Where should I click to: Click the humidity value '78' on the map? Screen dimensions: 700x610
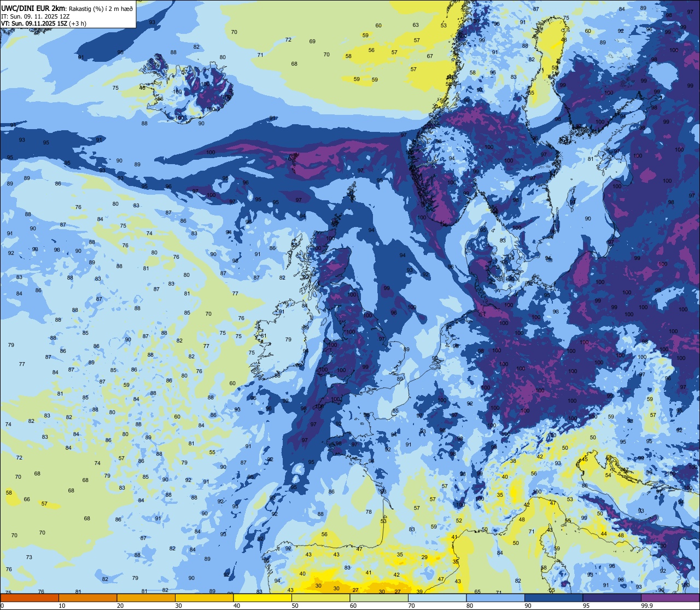[x=369, y=512]
